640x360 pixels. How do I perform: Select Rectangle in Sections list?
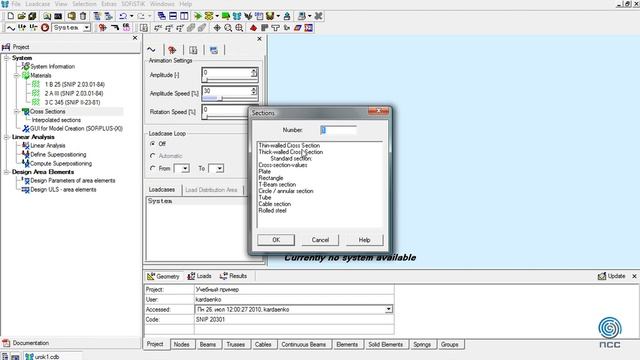click(271, 178)
